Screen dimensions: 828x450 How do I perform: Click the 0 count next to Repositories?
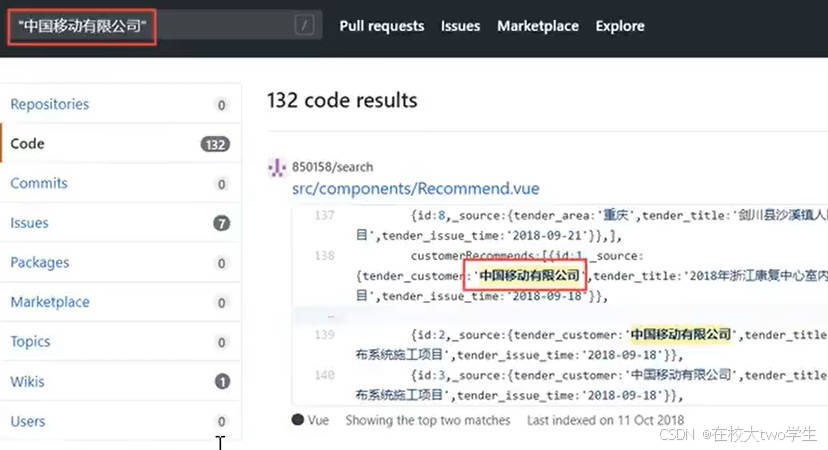pyautogui.click(x=222, y=105)
